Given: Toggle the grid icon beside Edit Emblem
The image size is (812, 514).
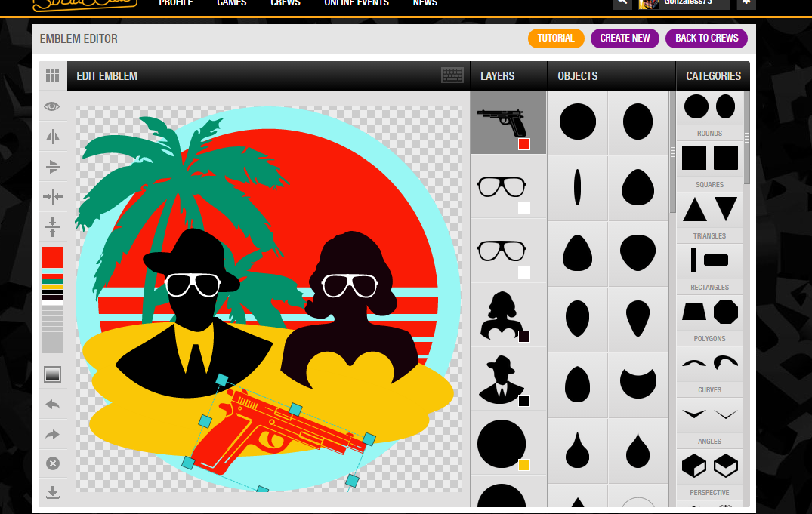Looking at the screenshot, I should pos(52,76).
